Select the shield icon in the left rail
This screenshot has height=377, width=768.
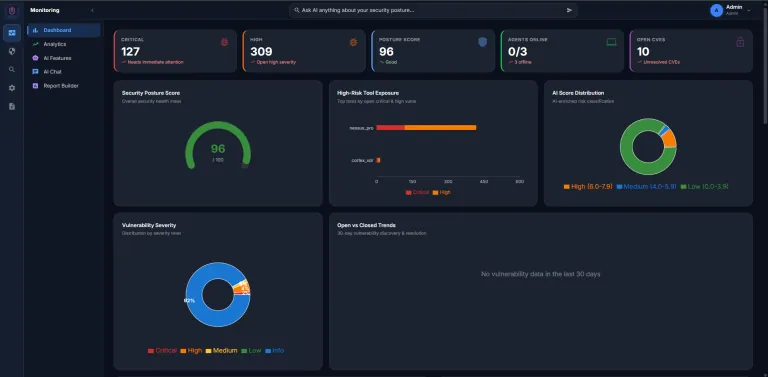click(12, 51)
